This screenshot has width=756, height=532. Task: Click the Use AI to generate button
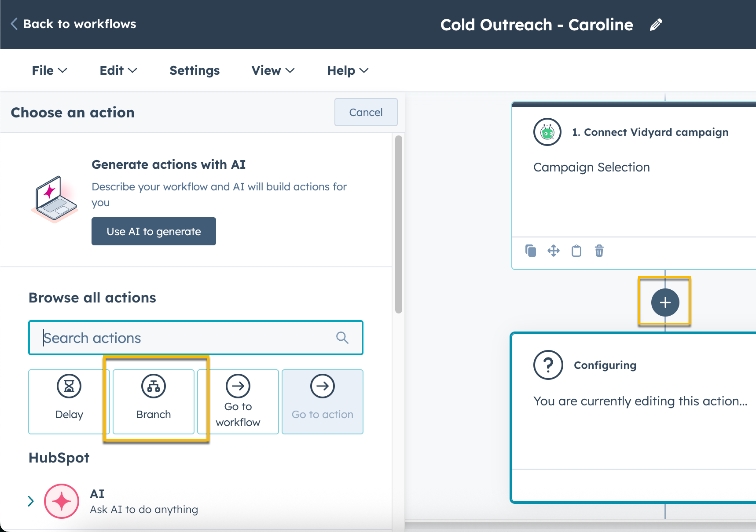coord(154,231)
